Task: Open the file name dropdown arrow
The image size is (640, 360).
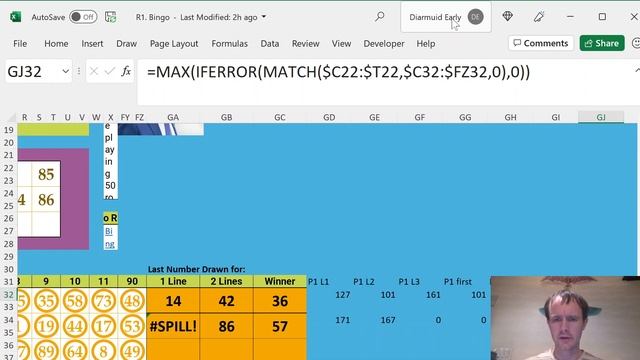Action: (x=264, y=17)
